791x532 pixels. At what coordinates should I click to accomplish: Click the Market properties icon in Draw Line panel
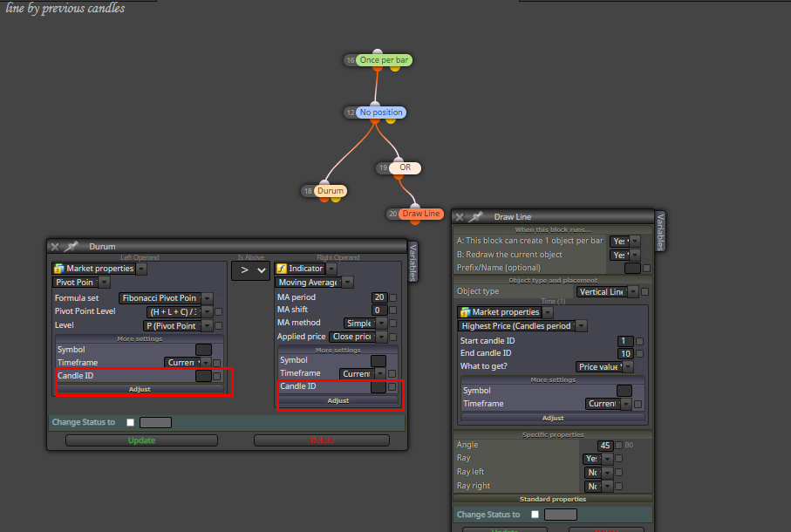click(465, 312)
